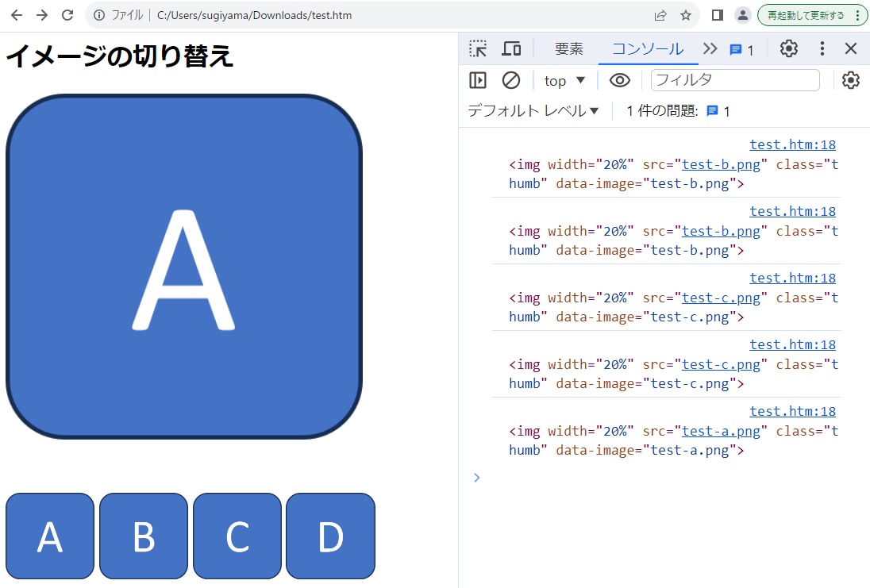The image size is (870, 588).
Task: Open the live expression eye icon
Action: click(x=619, y=80)
